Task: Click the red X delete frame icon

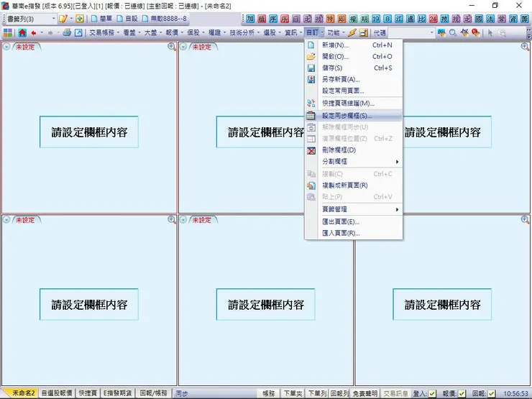Action: 311,150
